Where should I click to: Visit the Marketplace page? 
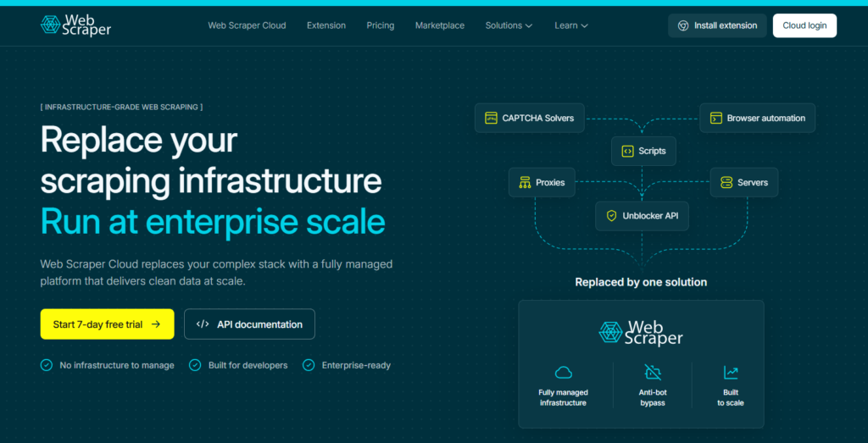[x=440, y=25]
